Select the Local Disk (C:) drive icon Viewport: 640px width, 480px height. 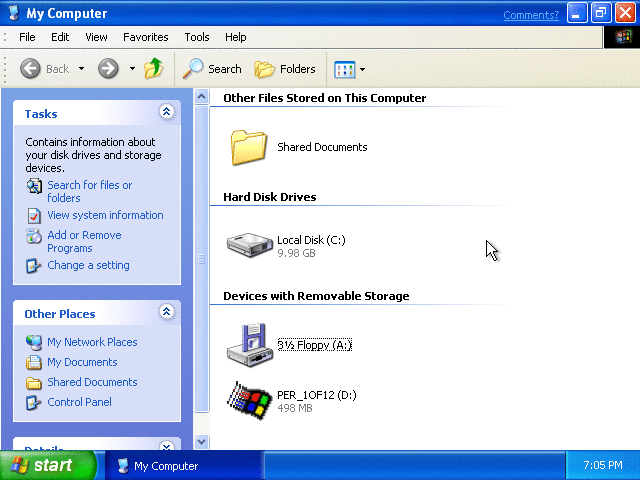pos(249,244)
